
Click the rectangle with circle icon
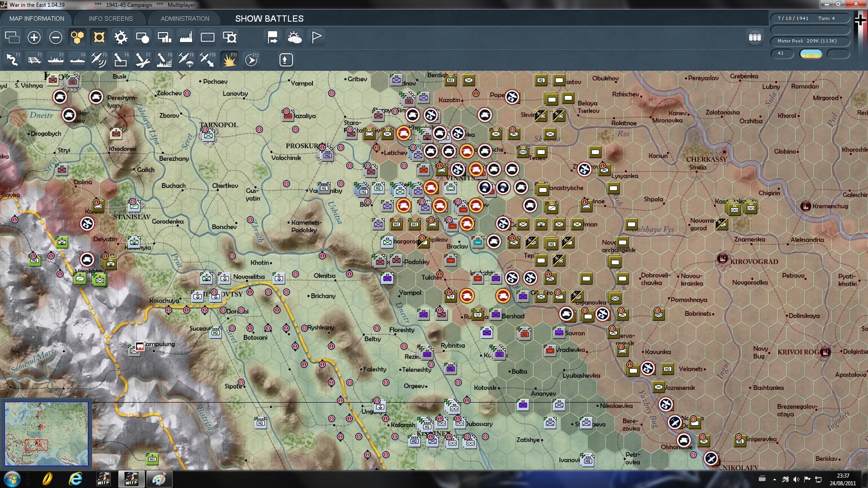click(x=142, y=37)
